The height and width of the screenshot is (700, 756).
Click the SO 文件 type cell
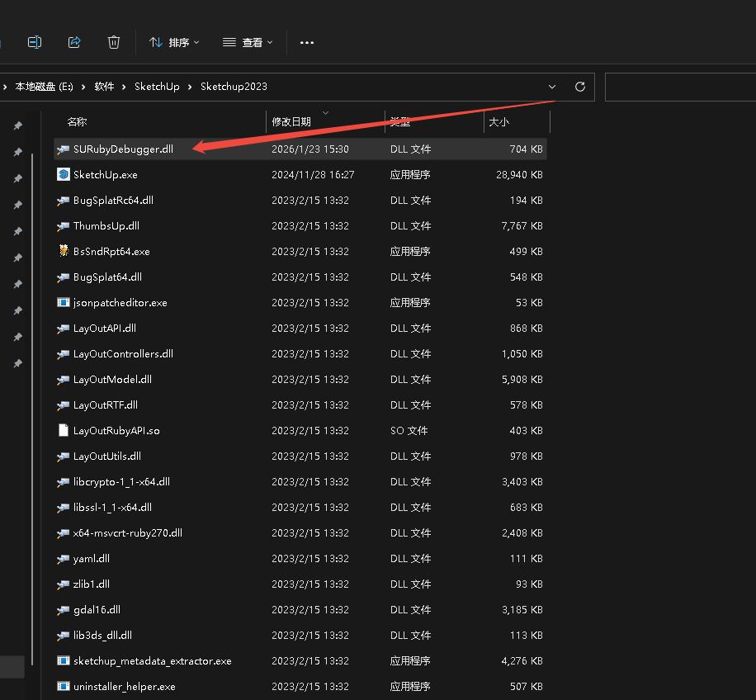pos(409,431)
